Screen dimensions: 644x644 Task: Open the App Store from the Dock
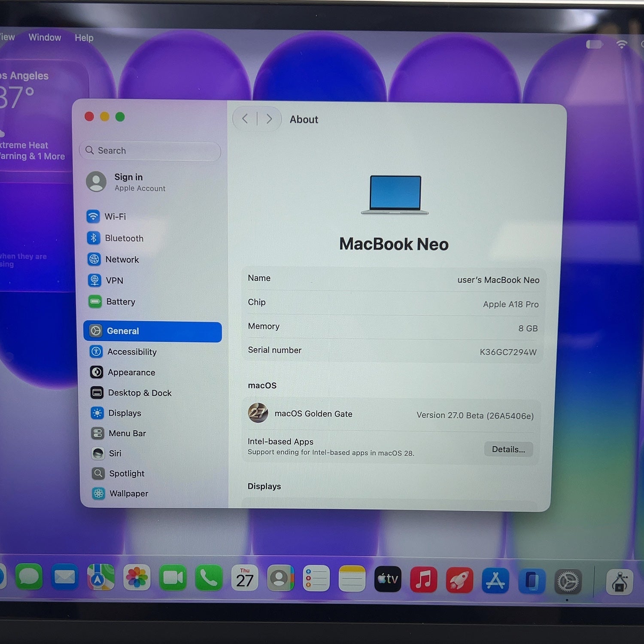tap(495, 580)
